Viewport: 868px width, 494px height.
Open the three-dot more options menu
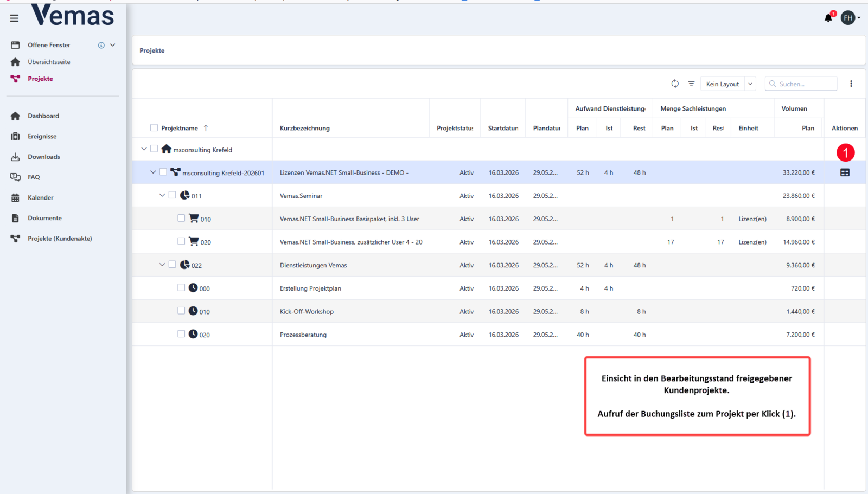pos(851,84)
